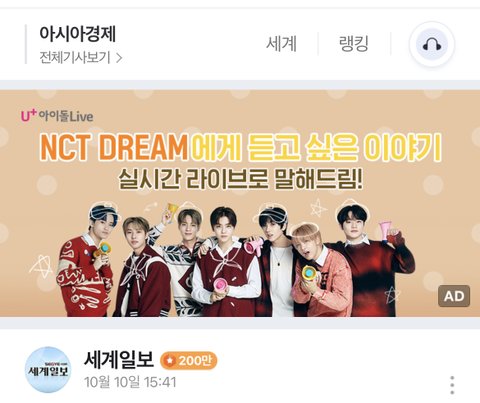
Task: Open the three-dot more options menu
Action: (x=452, y=386)
